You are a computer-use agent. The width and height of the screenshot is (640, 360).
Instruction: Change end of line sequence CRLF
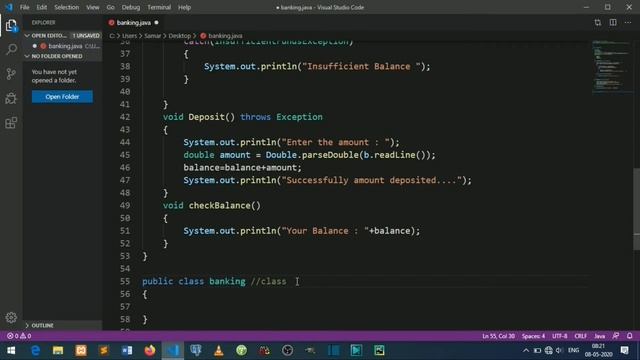click(x=580, y=336)
